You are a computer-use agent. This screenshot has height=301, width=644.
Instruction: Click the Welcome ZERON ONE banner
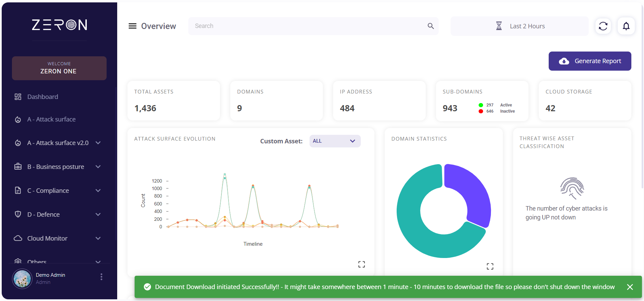[x=59, y=68]
